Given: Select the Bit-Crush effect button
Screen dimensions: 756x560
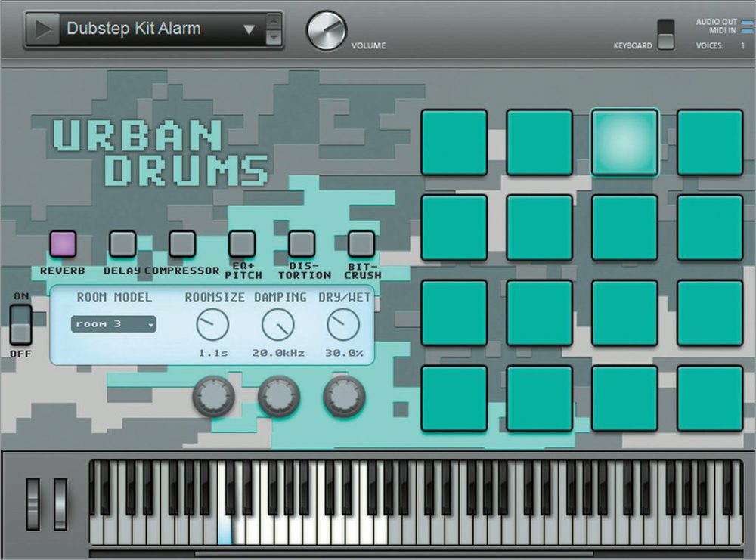Looking at the screenshot, I should click(x=361, y=244).
